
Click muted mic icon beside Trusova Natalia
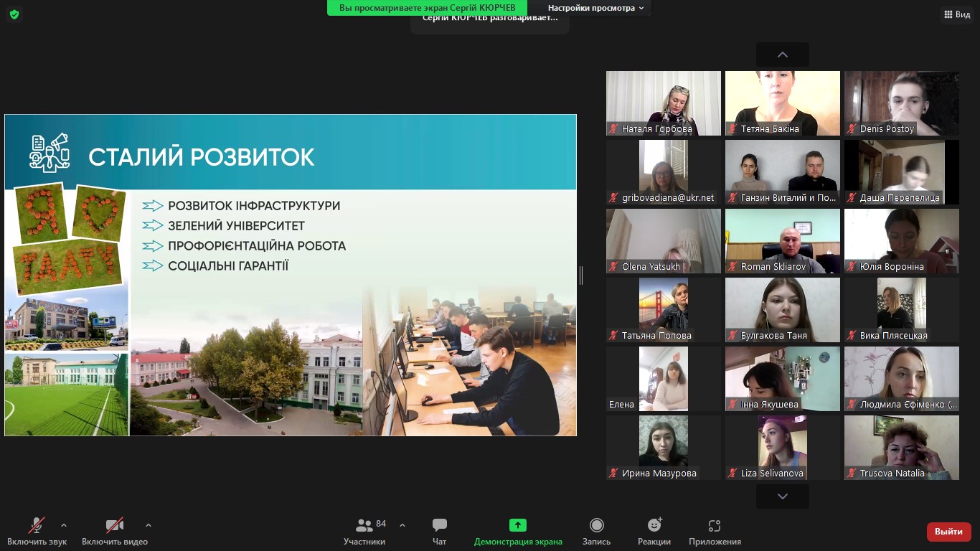(x=852, y=474)
